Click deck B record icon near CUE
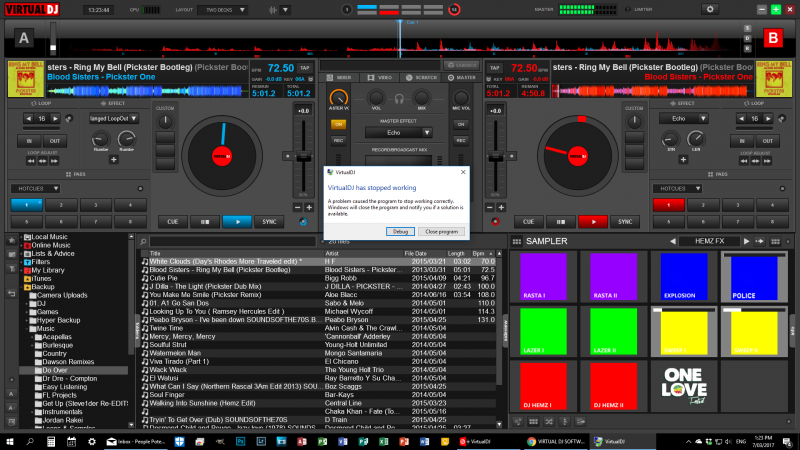 pyautogui.click(x=495, y=221)
